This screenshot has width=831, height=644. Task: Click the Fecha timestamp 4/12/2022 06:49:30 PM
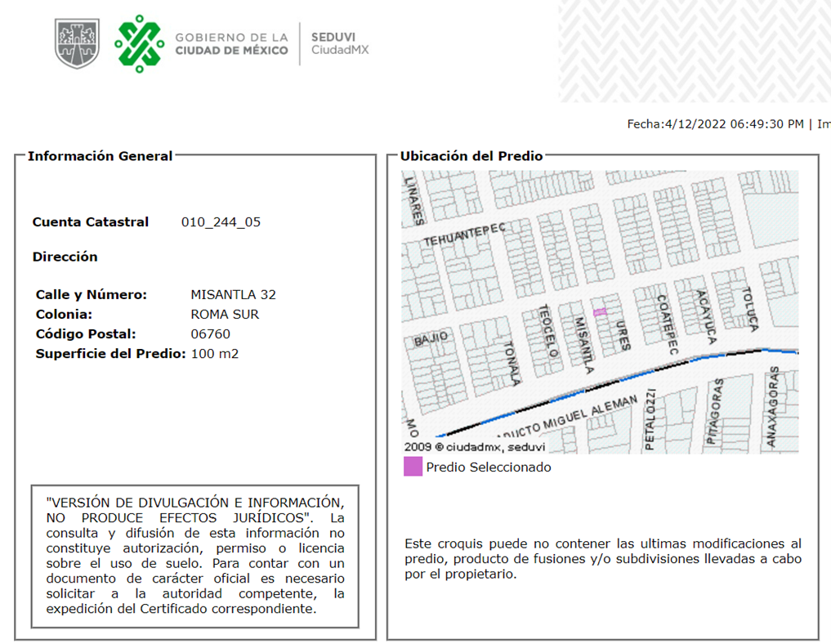click(716, 124)
